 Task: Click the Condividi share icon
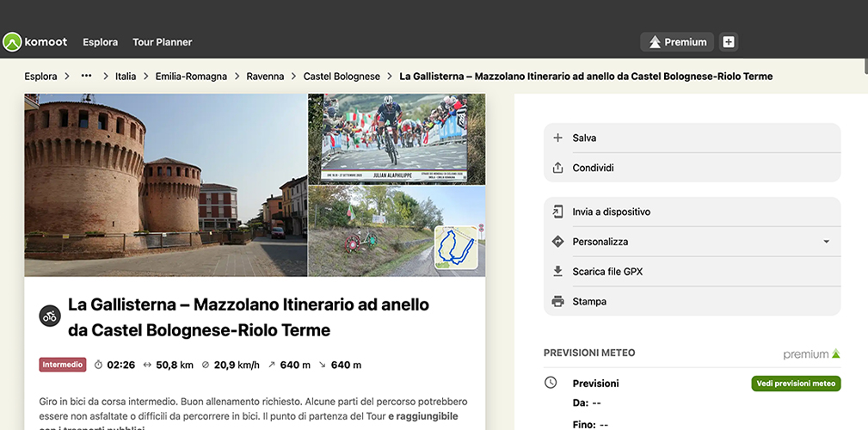[557, 168]
